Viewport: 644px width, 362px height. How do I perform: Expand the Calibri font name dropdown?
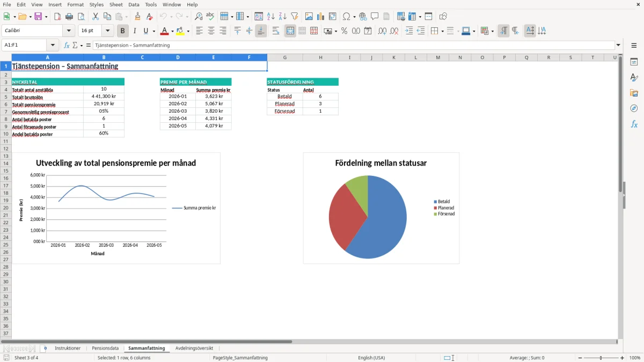69,31
